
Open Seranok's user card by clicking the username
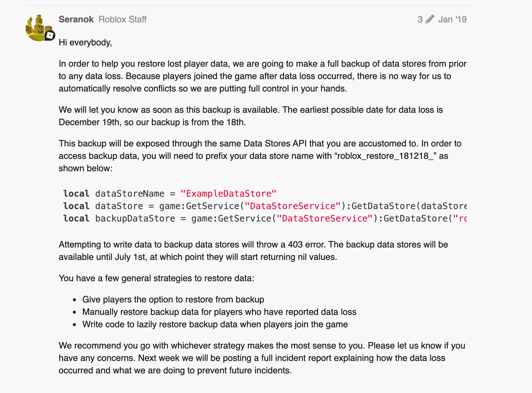click(76, 19)
